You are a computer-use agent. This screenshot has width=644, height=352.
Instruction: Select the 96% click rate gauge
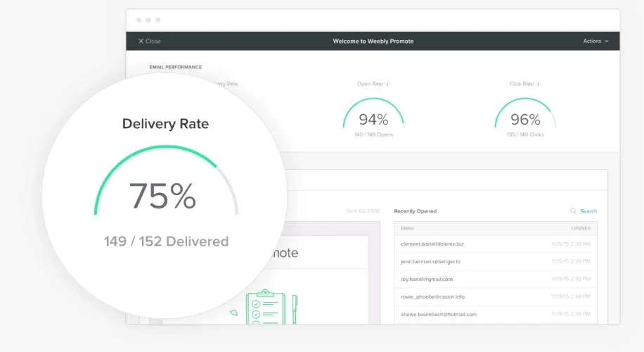[525, 113]
